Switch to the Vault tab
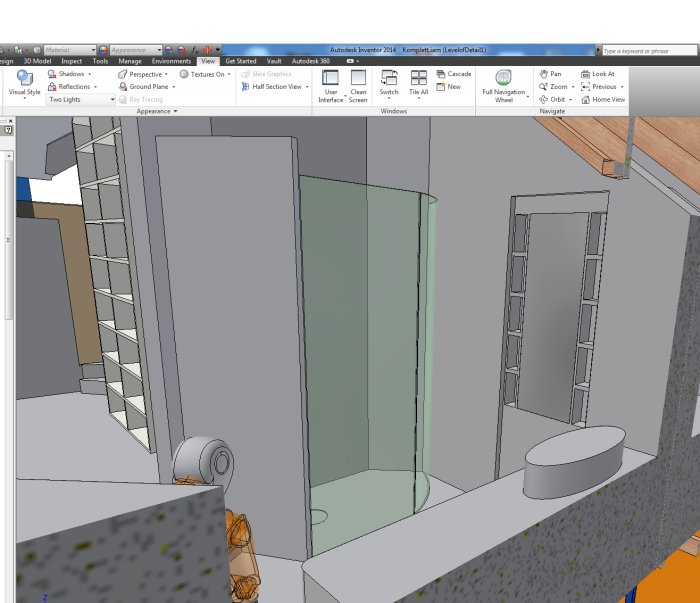700x603 pixels. (274, 61)
